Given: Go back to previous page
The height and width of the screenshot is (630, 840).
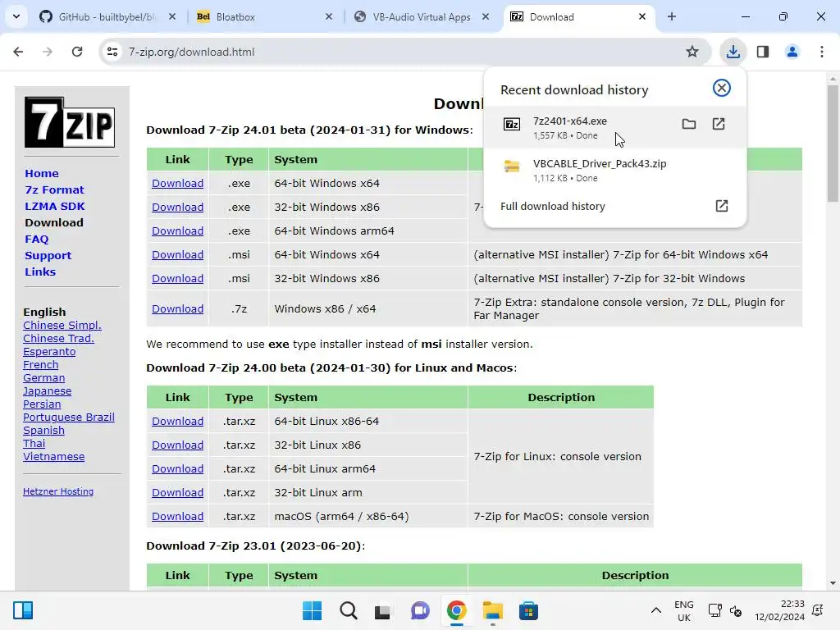Looking at the screenshot, I should tap(18, 52).
